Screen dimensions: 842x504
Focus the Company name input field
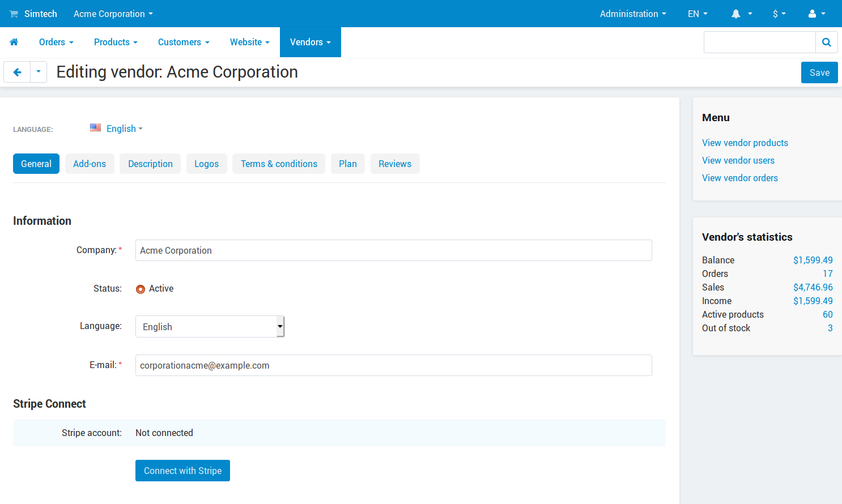394,250
